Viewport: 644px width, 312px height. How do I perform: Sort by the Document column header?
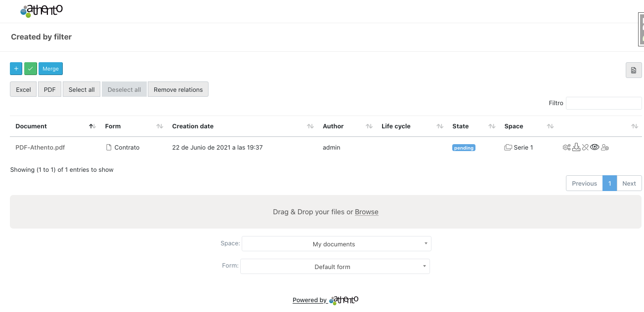(31, 126)
